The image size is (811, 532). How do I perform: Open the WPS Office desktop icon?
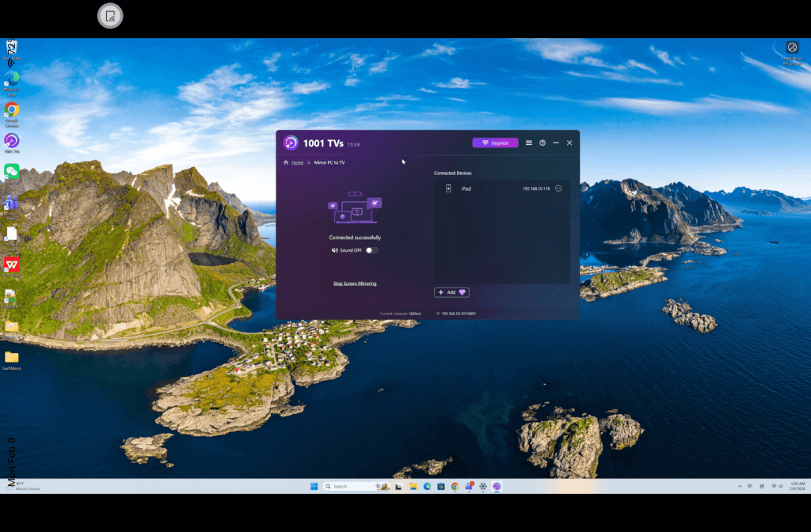point(11,264)
